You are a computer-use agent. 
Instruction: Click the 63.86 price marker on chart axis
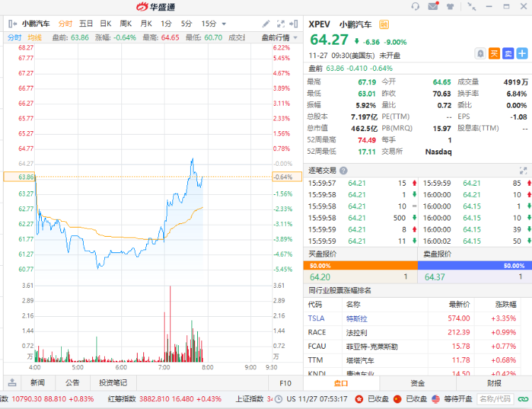pos(19,177)
